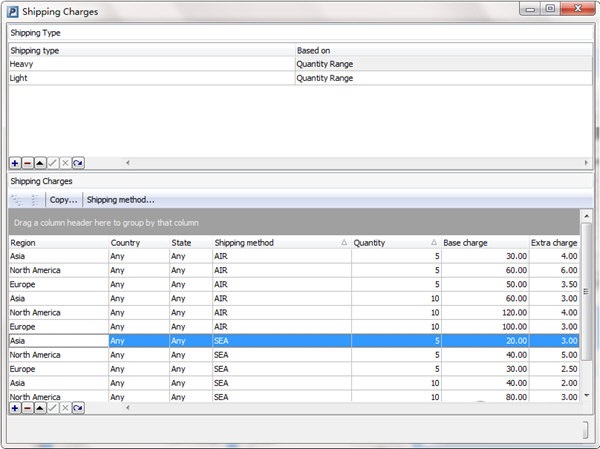Click the shipping charges vertical scrollbar thumb

click(x=586, y=292)
